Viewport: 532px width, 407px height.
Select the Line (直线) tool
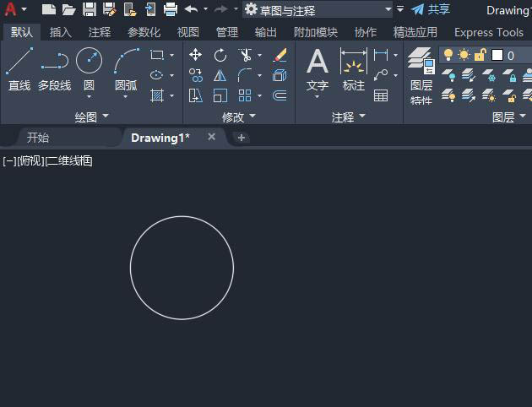click(19, 69)
